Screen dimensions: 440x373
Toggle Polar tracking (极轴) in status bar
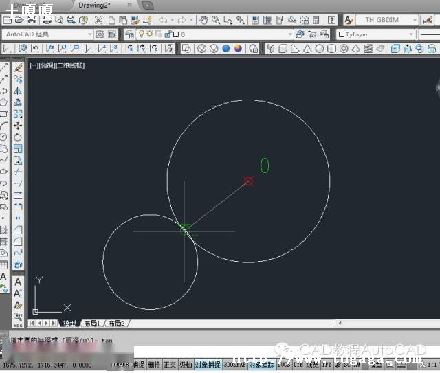pos(186,364)
